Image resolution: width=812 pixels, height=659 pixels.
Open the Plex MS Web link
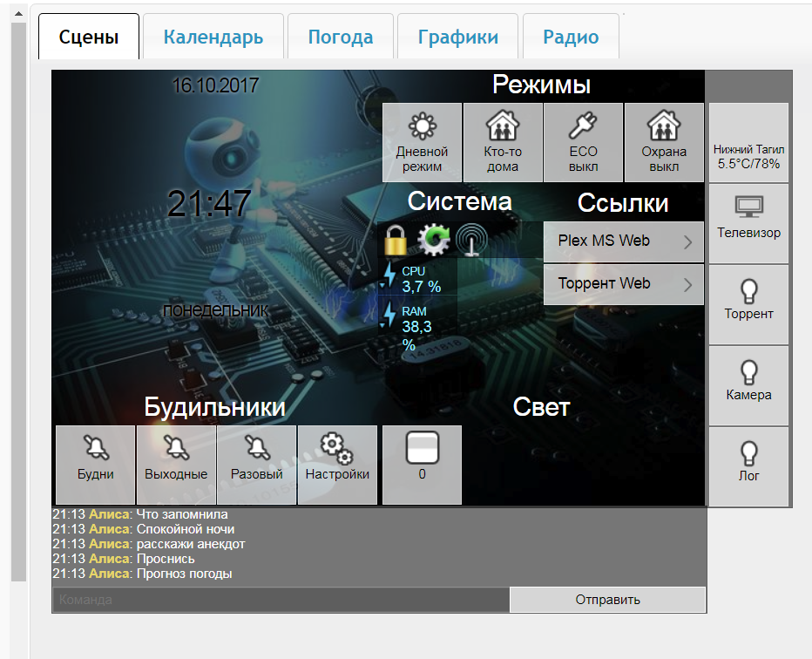tap(623, 241)
